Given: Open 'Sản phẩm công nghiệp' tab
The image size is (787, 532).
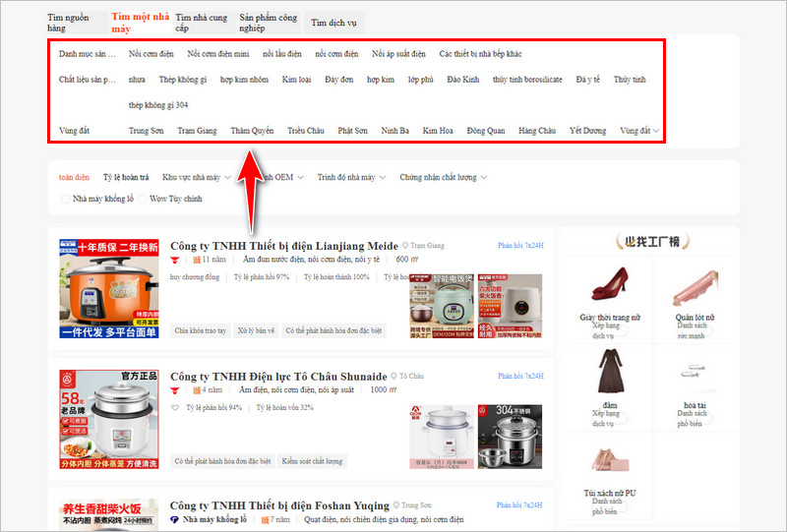Looking at the screenshot, I should pyautogui.click(x=268, y=23).
